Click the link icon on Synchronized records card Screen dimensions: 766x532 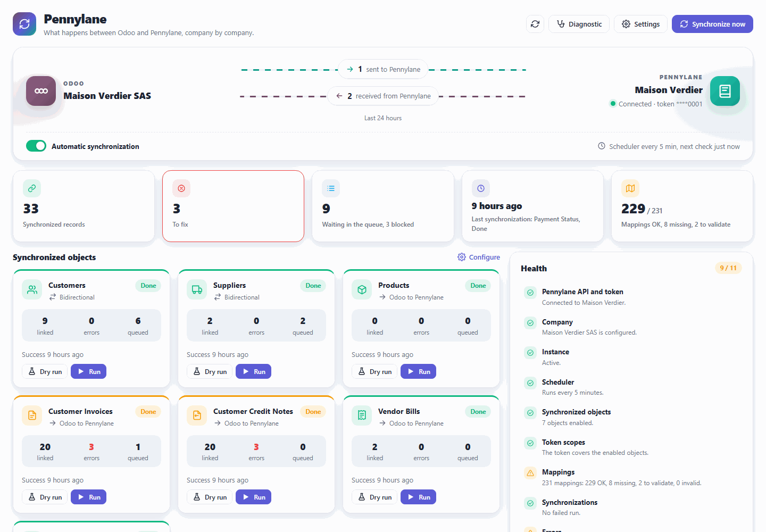(x=32, y=188)
